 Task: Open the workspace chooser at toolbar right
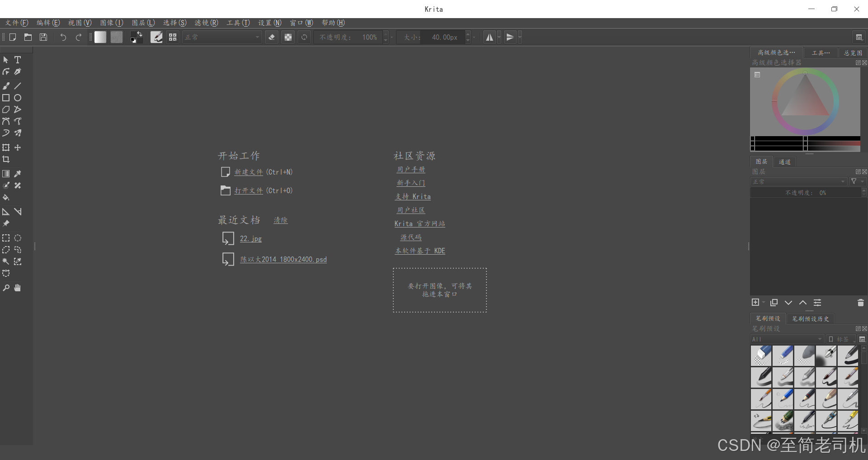point(859,37)
